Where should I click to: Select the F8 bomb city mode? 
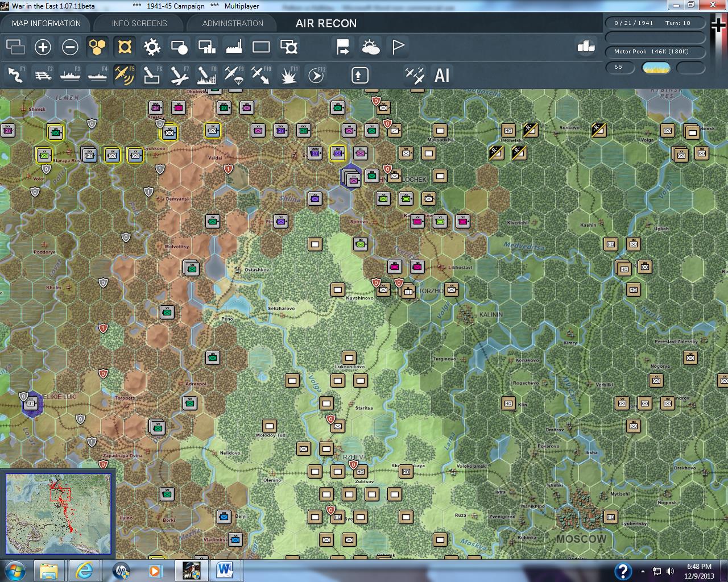(206, 75)
